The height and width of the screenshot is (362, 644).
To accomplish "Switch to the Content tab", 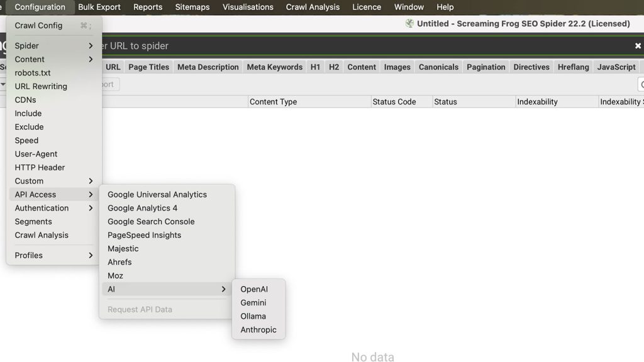I will (x=362, y=67).
